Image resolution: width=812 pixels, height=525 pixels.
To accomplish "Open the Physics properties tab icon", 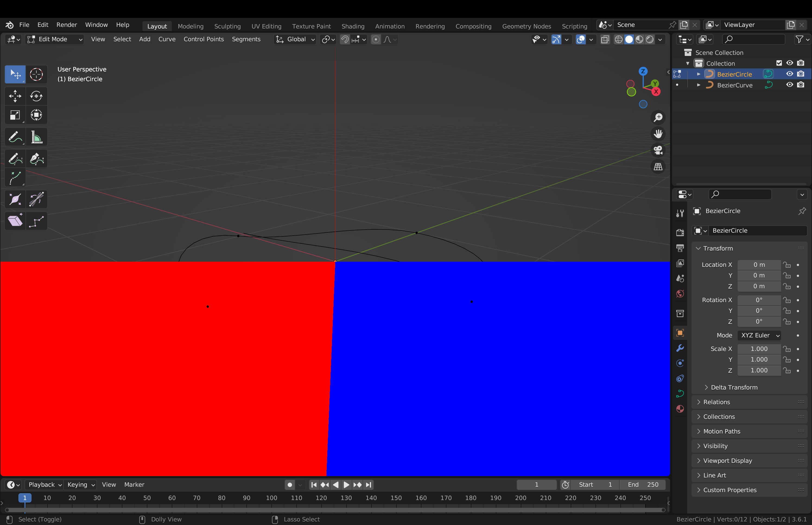I will click(680, 363).
